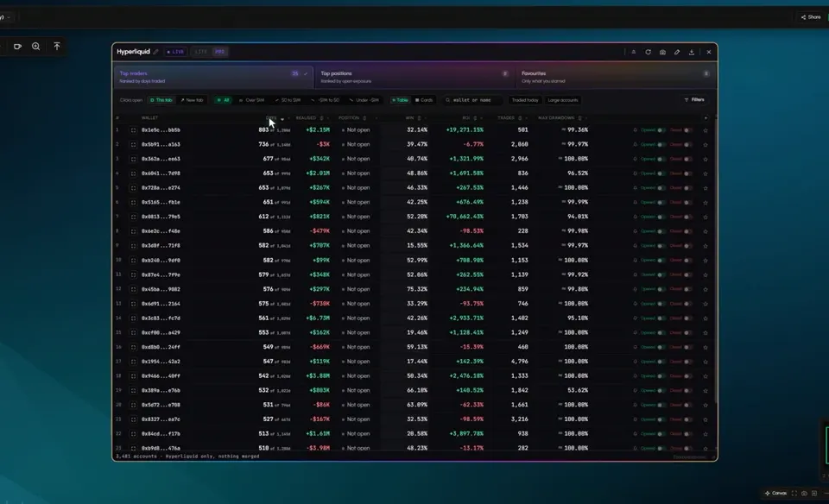The height and width of the screenshot is (504, 829).
Task: Filter by $0 to $1M
Action: point(288,100)
